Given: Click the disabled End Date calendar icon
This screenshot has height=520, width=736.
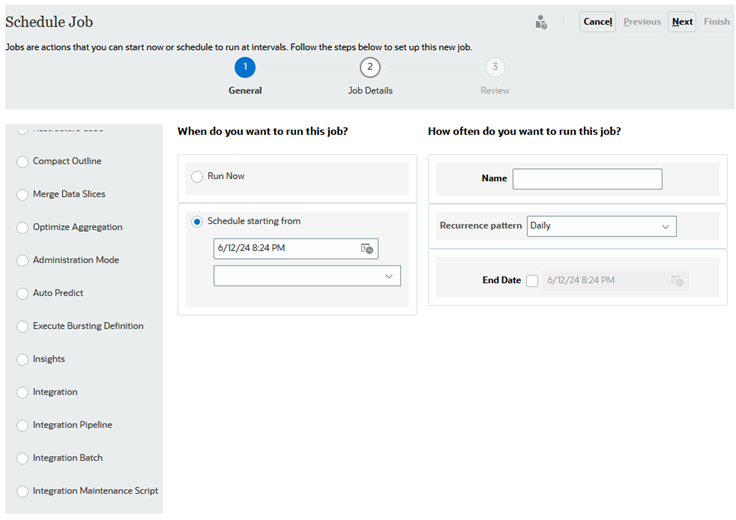Looking at the screenshot, I should pyautogui.click(x=677, y=281).
